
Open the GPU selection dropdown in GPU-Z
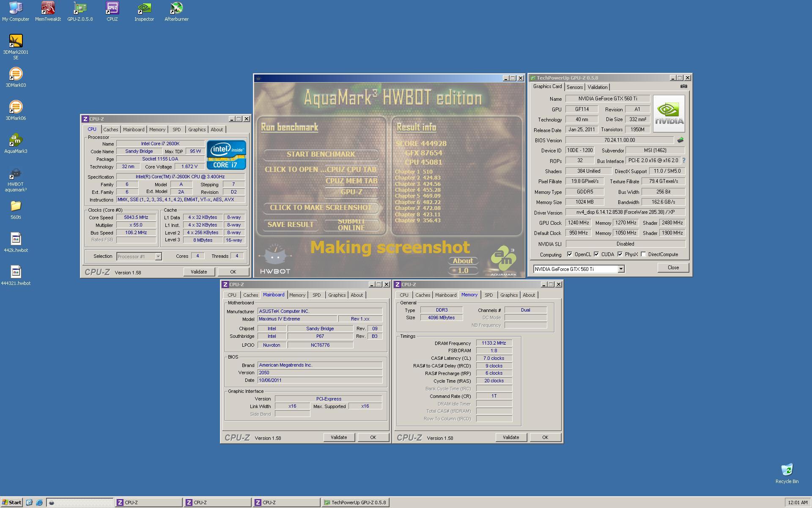pos(621,269)
